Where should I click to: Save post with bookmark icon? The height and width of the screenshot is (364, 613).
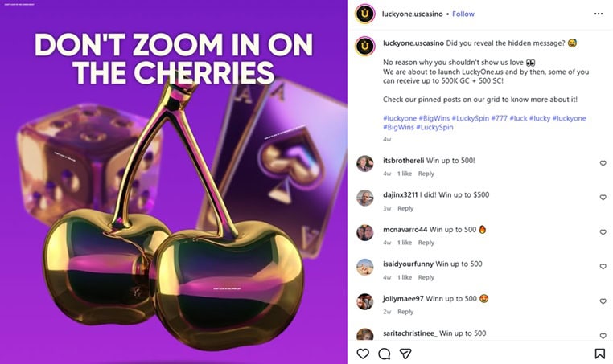tap(599, 353)
